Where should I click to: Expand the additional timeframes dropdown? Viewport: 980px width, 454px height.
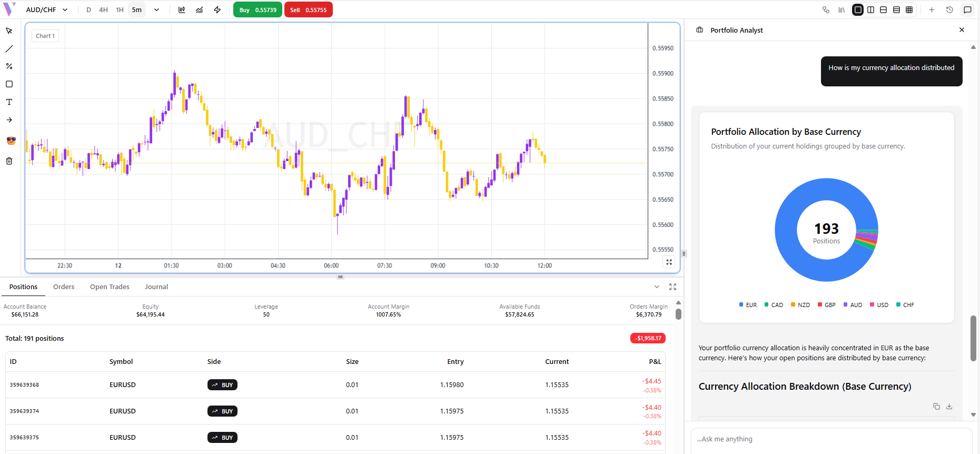coord(156,10)
